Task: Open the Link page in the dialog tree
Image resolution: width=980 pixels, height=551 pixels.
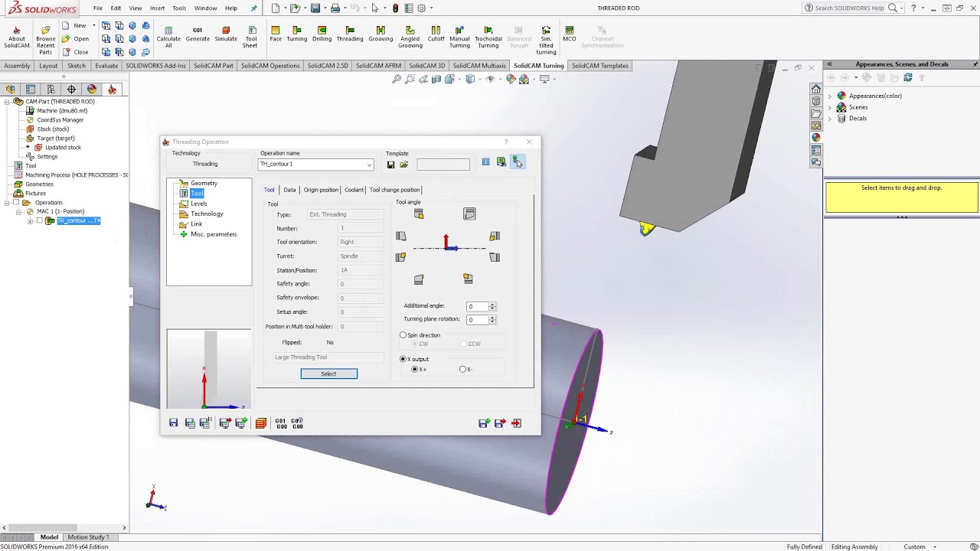Action: [196, 224]
